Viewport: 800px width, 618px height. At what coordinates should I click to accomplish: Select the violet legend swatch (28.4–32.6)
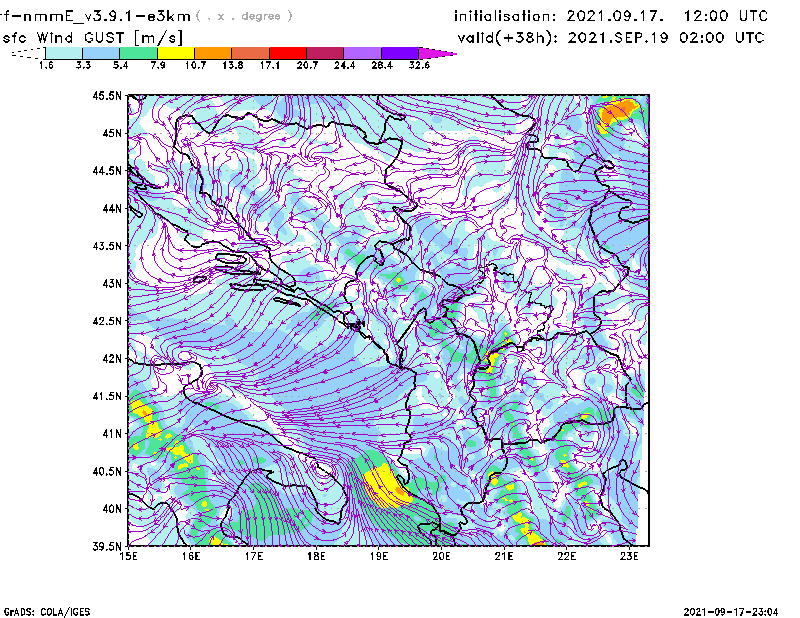(x=400, y=53)
